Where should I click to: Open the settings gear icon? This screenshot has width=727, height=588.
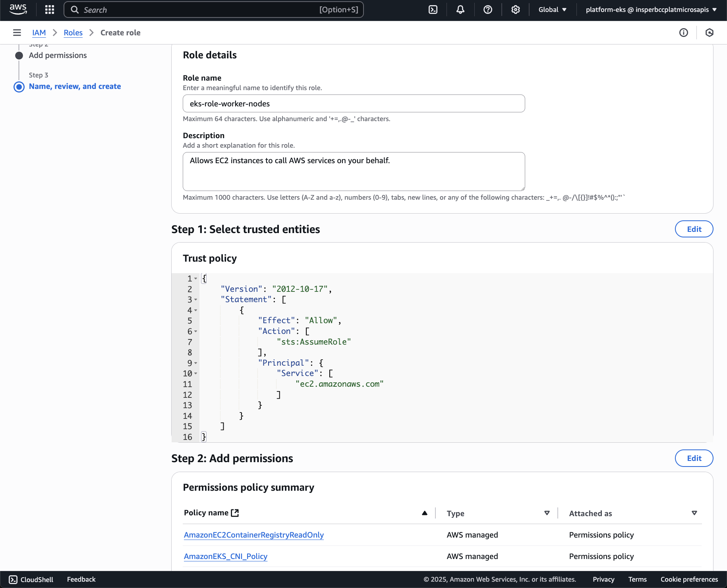(515, 10)
